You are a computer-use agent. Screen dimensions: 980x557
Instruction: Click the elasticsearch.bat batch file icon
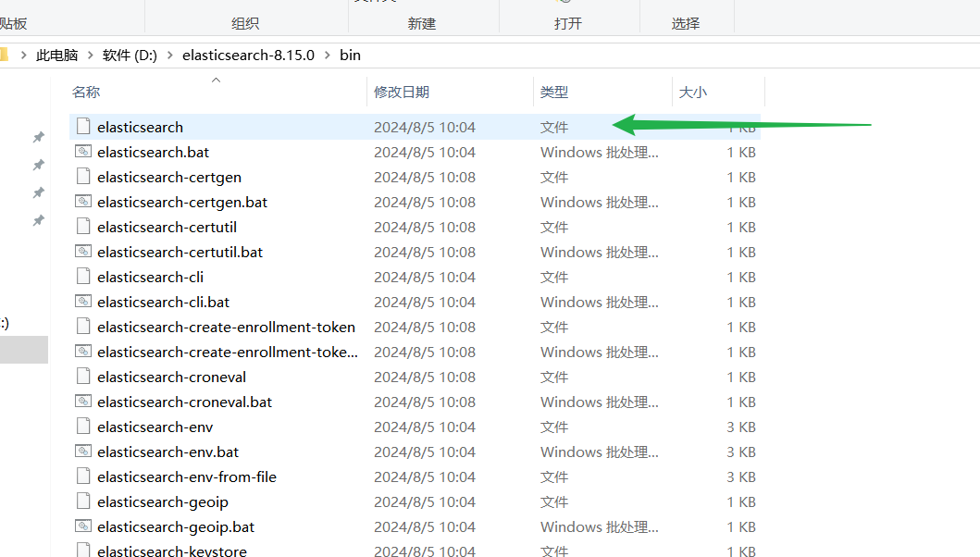click(x=83, y=152)
